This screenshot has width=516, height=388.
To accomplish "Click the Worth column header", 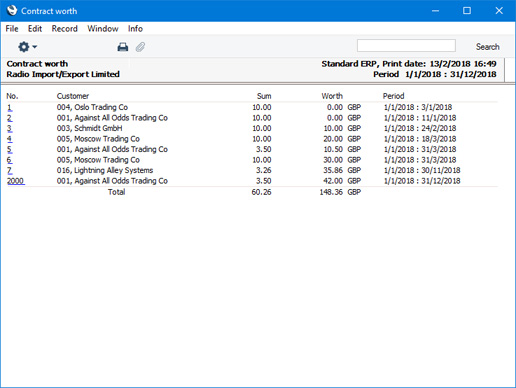I will click(x=332, y=96).
